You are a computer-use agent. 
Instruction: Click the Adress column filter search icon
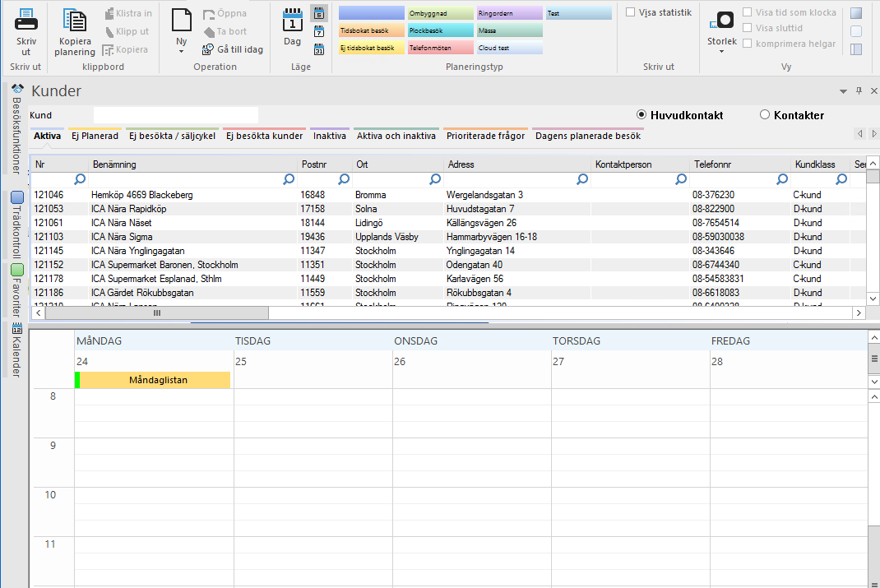click(582, 179)
